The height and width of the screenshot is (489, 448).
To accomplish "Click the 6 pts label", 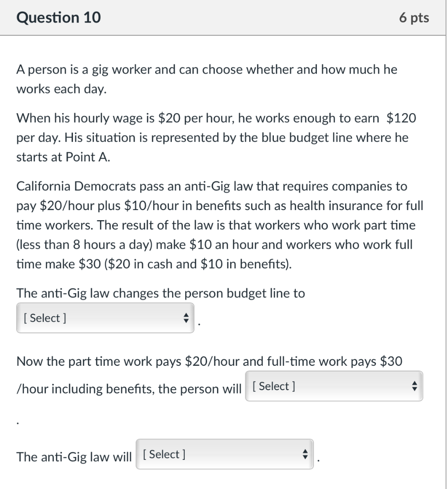I will tap(414, 18).
